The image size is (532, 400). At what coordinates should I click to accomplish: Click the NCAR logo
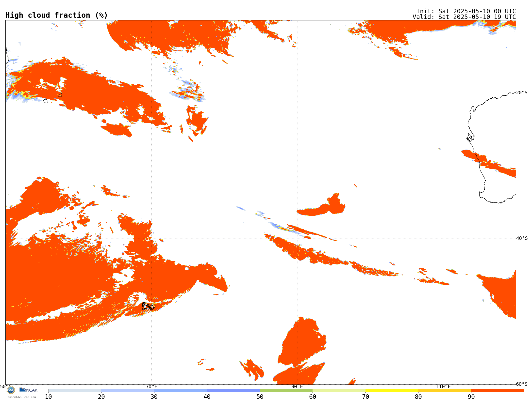coord(28,390)
